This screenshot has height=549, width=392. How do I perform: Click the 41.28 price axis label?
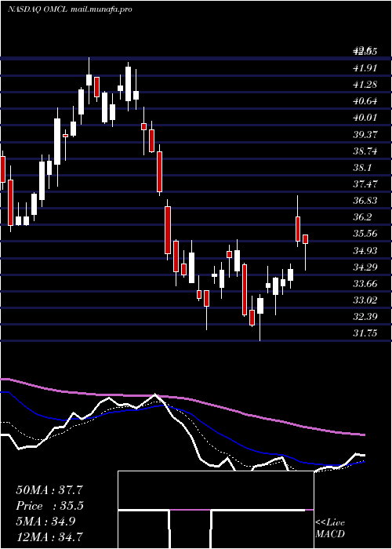365,85
